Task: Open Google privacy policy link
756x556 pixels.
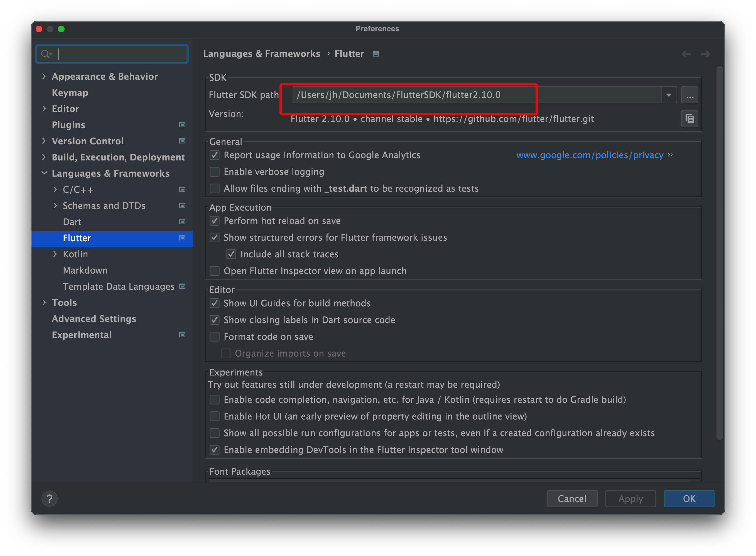Action: pyautogui.click(x=590, y=155)
